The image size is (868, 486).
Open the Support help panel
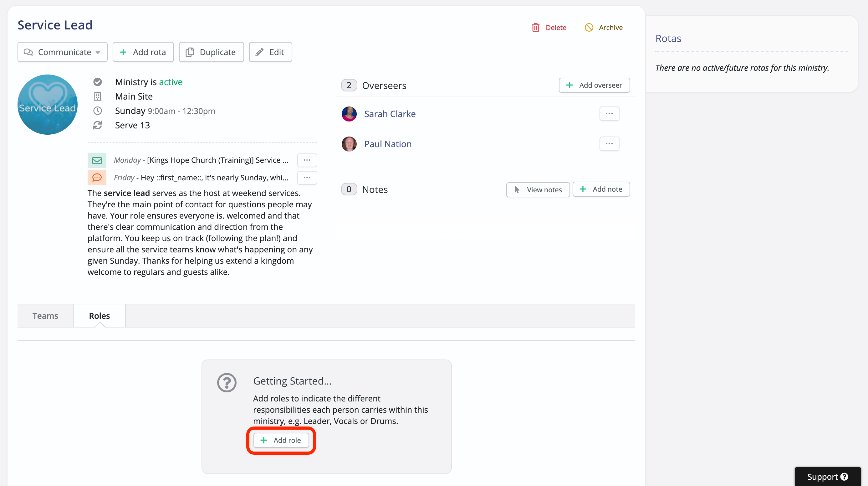click(827, 477)
